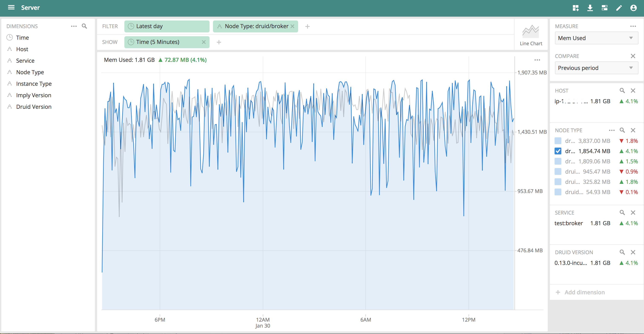Click the edit pencil icon in header
Image resolution: width=644 pixels, height=334 pixels.
[x=619, y=8]
